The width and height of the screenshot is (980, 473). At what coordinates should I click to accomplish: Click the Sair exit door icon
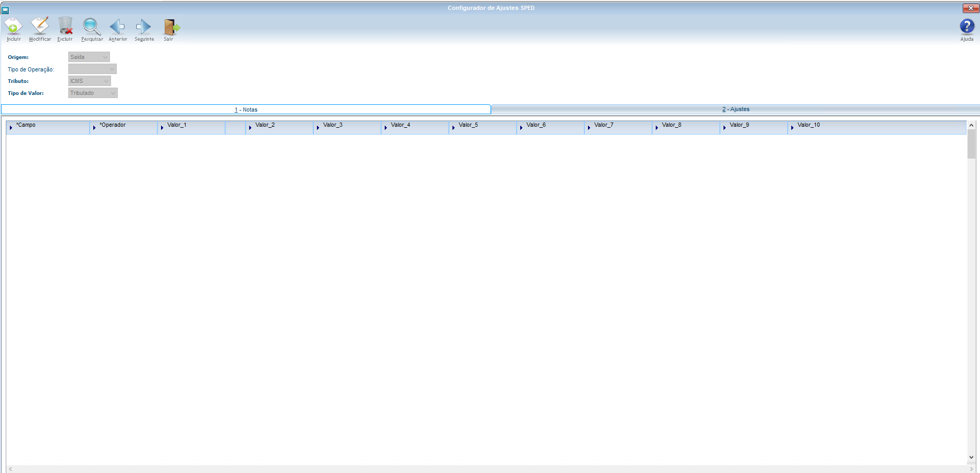point(171,26)
